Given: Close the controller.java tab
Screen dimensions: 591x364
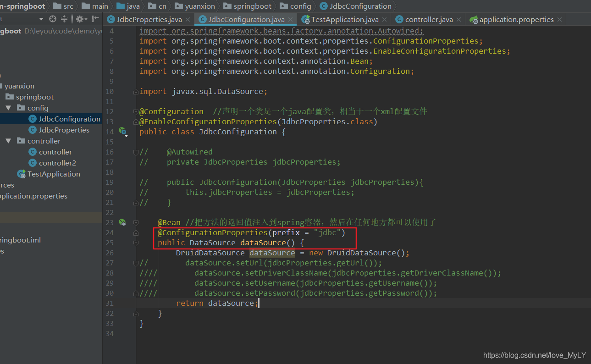Looking at the screenshot, I should 458,20.
